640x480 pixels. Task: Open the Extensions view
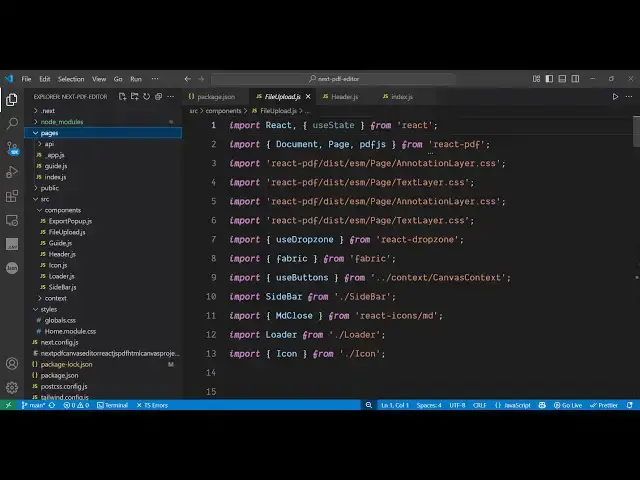(x=12, y=196)
